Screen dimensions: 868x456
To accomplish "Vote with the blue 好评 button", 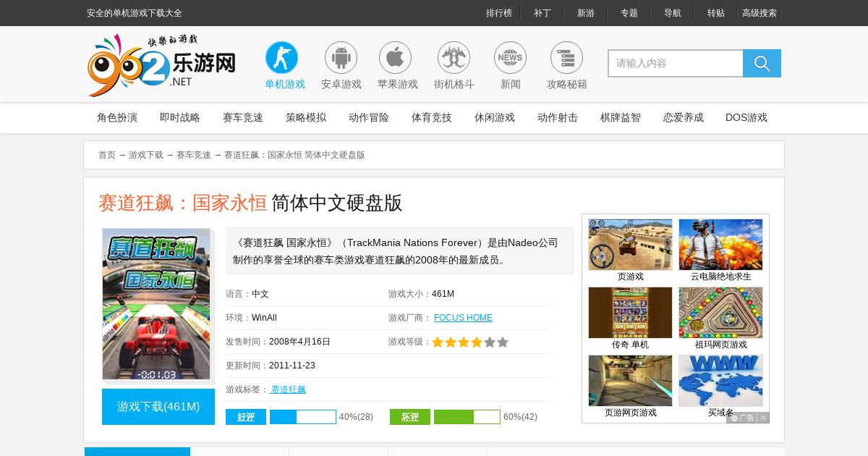I will (246, 417).
